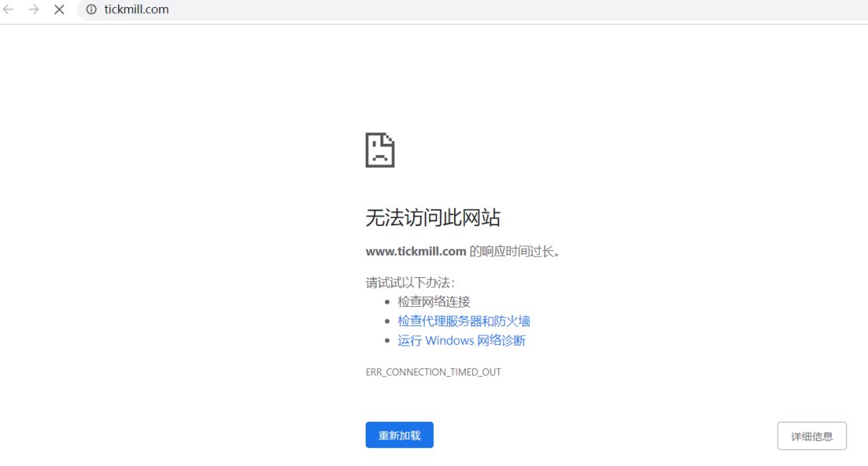Click the suggestion 检查网络连接

(433, 301)
